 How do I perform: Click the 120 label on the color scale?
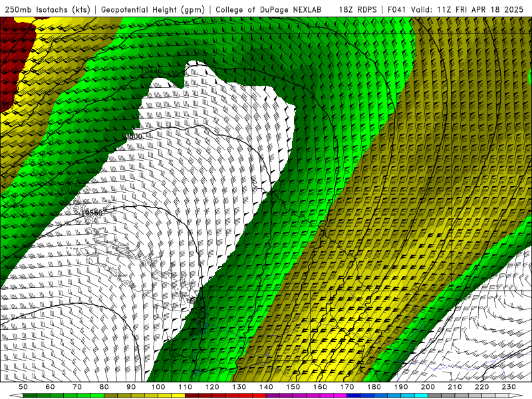212,387
